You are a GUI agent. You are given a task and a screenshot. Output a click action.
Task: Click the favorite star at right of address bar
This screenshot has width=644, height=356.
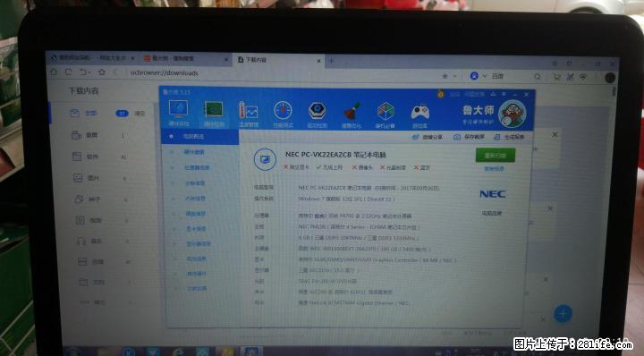[x=445, y=76]
